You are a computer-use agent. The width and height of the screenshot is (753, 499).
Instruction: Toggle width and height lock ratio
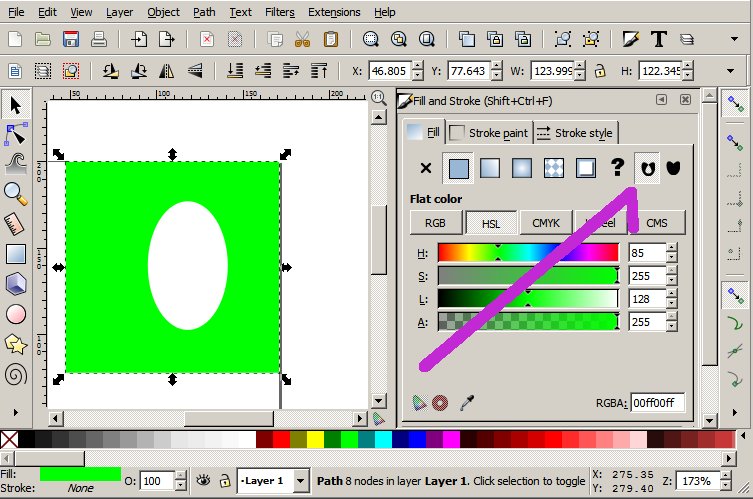pos(599,71)
